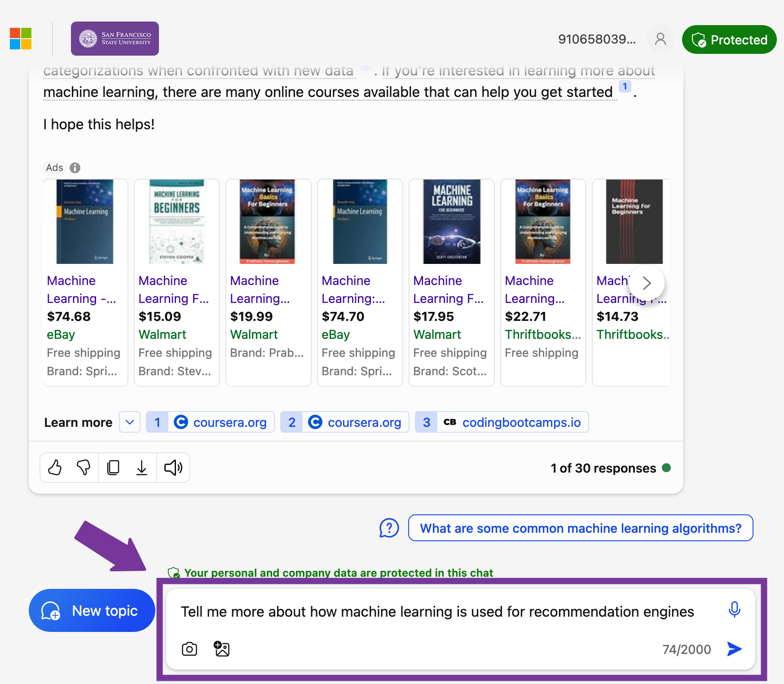This screenshot has height=684, width=784.
Task: Expand the Learn more citations
Action: (x=129, y=422)
